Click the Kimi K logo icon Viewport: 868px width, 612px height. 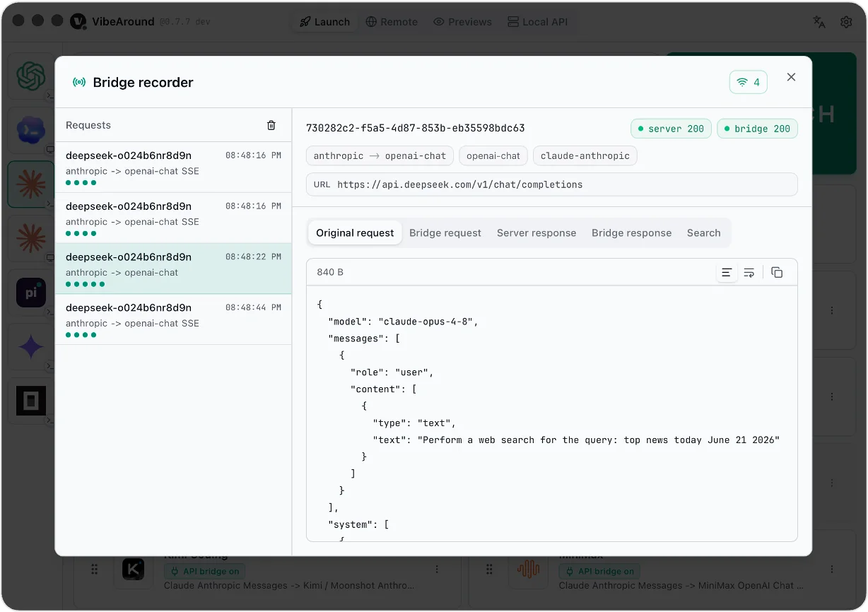(133, 570)
